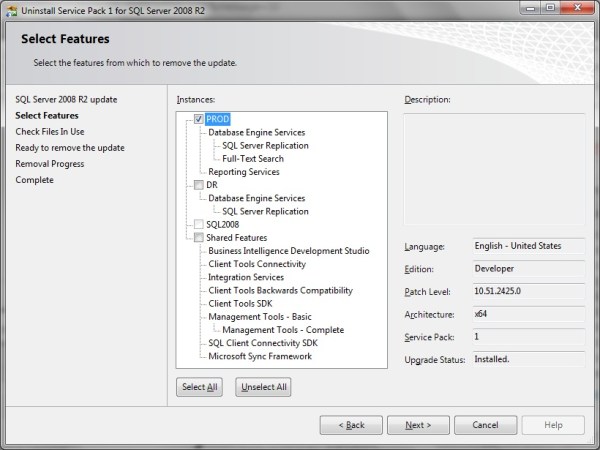Select Database Engine Services under PROD

click(x=256, y=132)
